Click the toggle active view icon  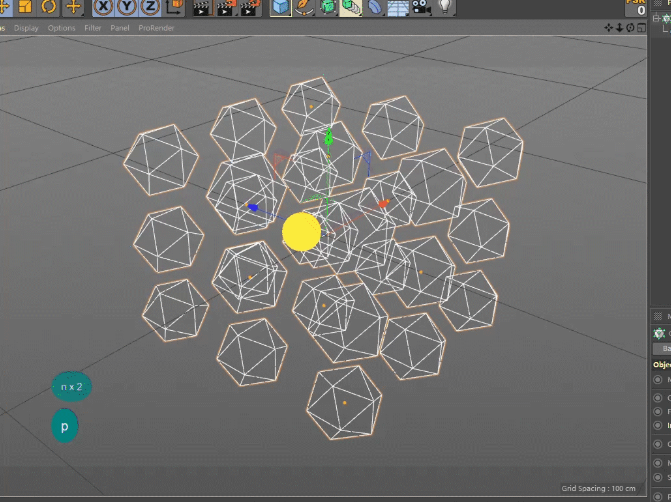641,28
